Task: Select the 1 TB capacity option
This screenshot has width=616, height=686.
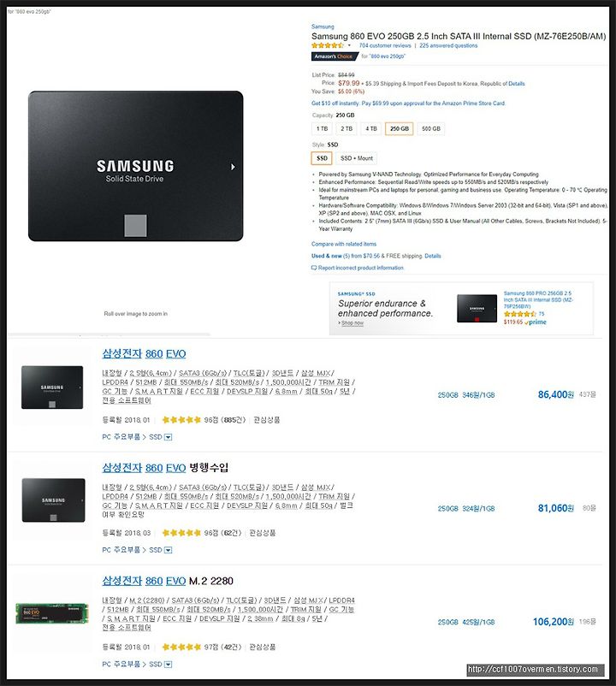Action: click(322, 128)
